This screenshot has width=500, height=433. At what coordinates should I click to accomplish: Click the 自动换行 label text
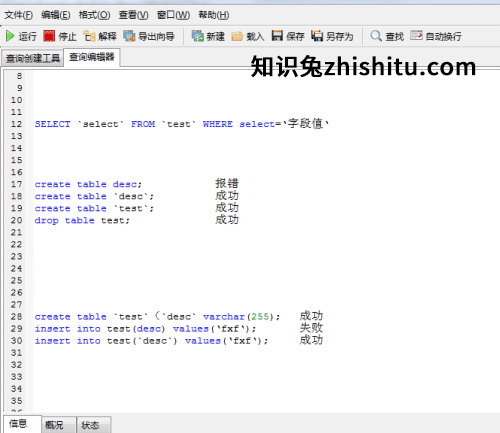[444, 36]
